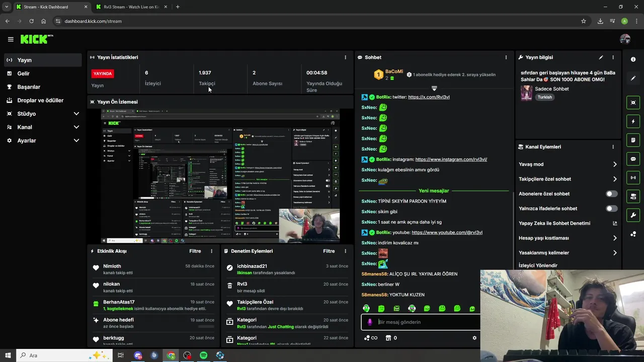Toggle the lightning activity feed widget icon
Viewport: 644px width, 362px height.
click(x=633, y=122)
